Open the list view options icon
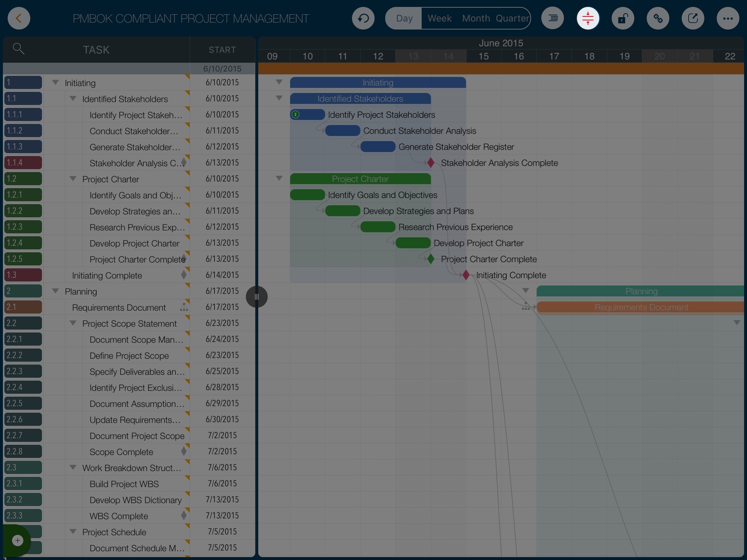The width and height of the screenshot is (747, 560). point(553,18)
